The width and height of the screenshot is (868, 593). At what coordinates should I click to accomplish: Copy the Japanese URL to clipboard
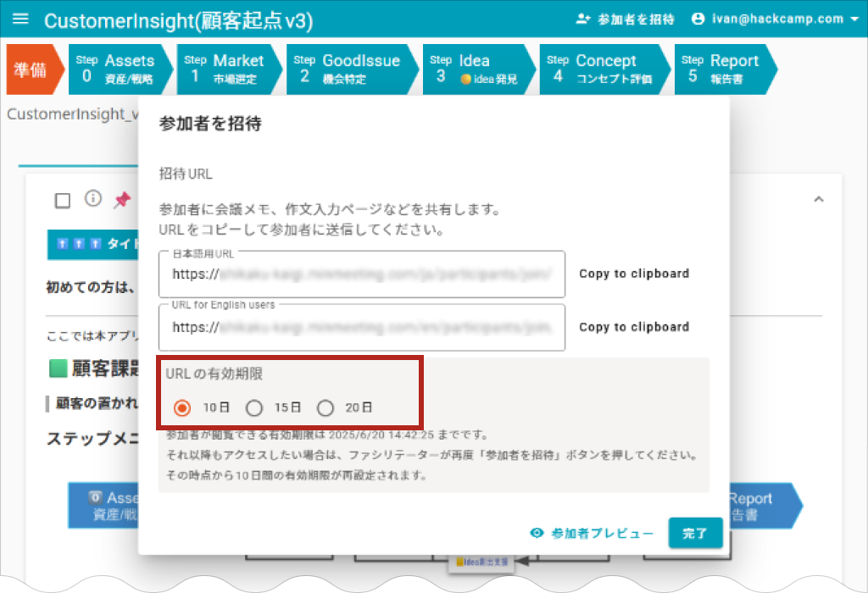633,274
